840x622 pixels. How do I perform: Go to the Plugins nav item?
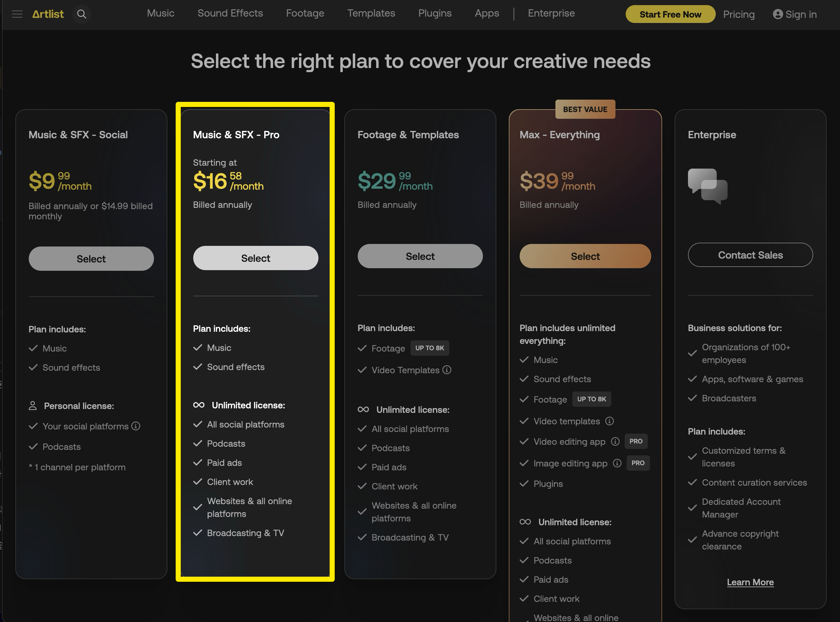(434, 13)
